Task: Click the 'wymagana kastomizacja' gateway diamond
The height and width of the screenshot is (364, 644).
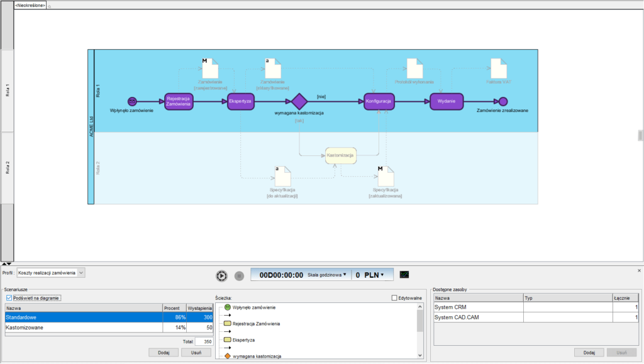Action: pos(299,101)
